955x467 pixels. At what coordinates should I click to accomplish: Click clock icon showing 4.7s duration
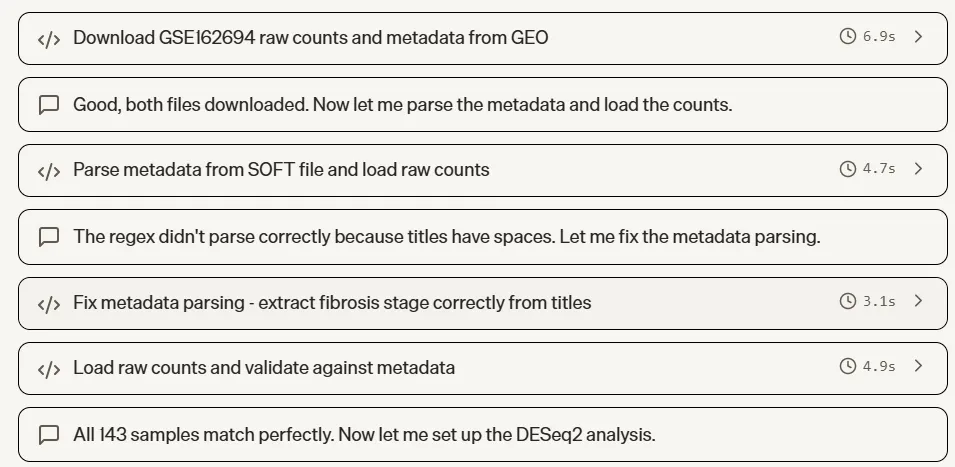pyautogui.click(x=848, y=169)
